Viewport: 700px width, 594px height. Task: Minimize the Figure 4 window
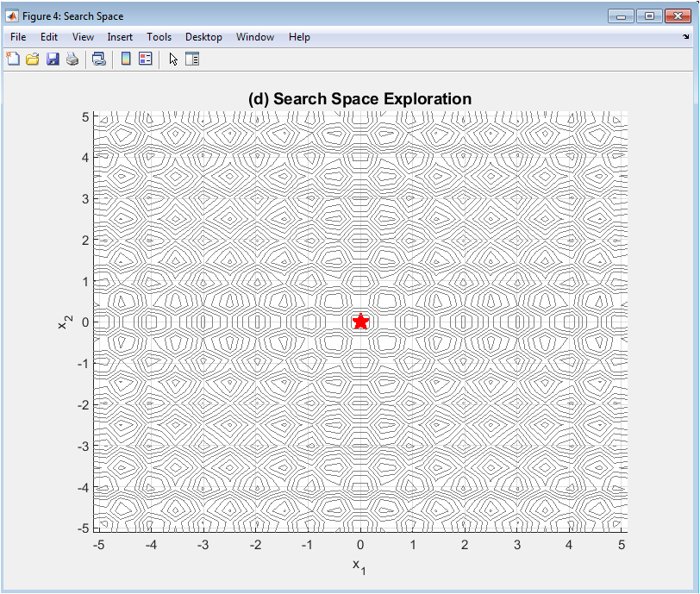(621, 16)
